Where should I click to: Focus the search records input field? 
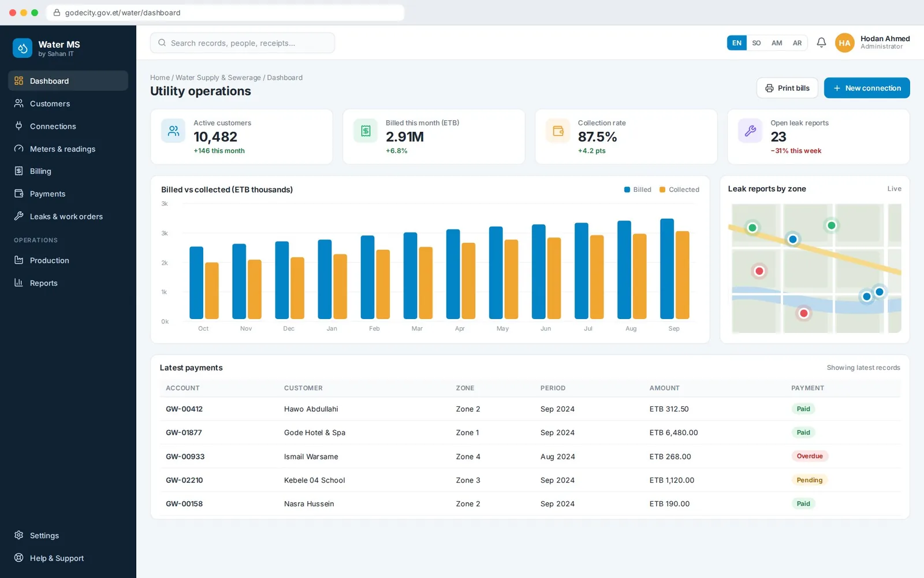click(243, 43)
